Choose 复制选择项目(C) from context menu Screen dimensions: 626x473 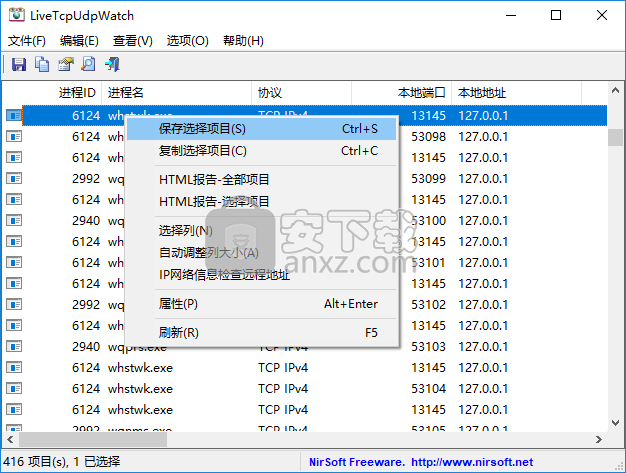pyautogui.click(x=261, y=151)
